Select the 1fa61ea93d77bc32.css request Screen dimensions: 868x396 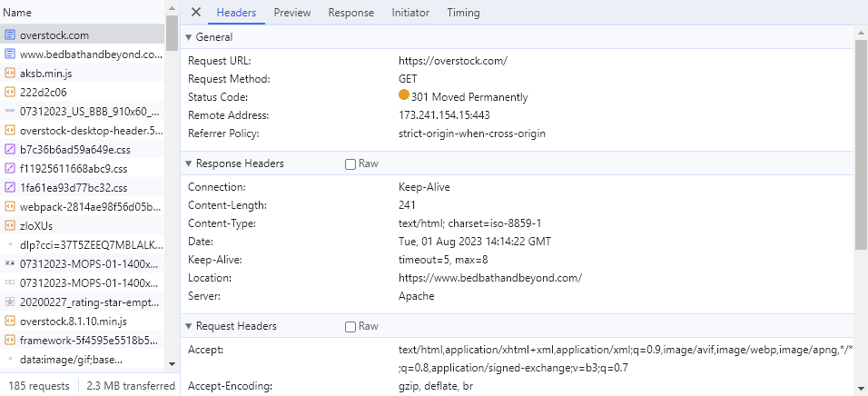click(x=83, y=188)
